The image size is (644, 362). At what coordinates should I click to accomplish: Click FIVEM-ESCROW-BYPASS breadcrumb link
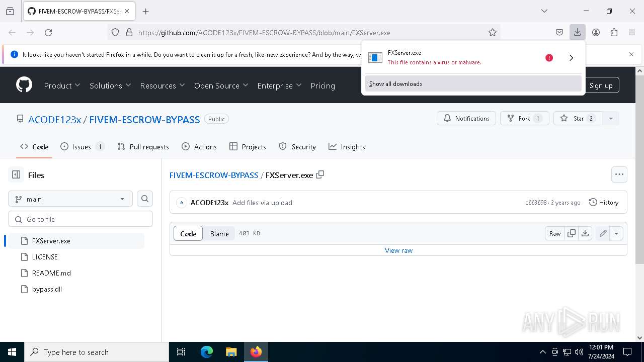(214, 175)
